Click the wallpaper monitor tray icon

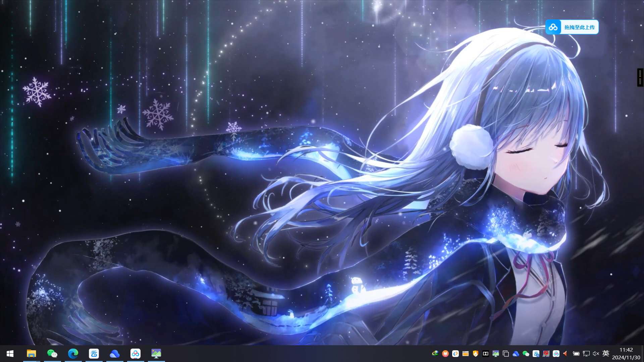[495, 354]
